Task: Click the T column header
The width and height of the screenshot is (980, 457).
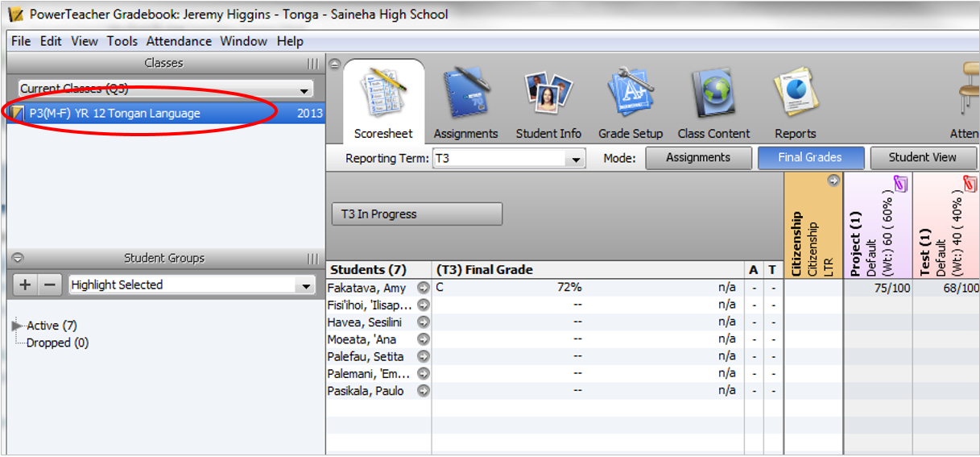Action: 772,270
